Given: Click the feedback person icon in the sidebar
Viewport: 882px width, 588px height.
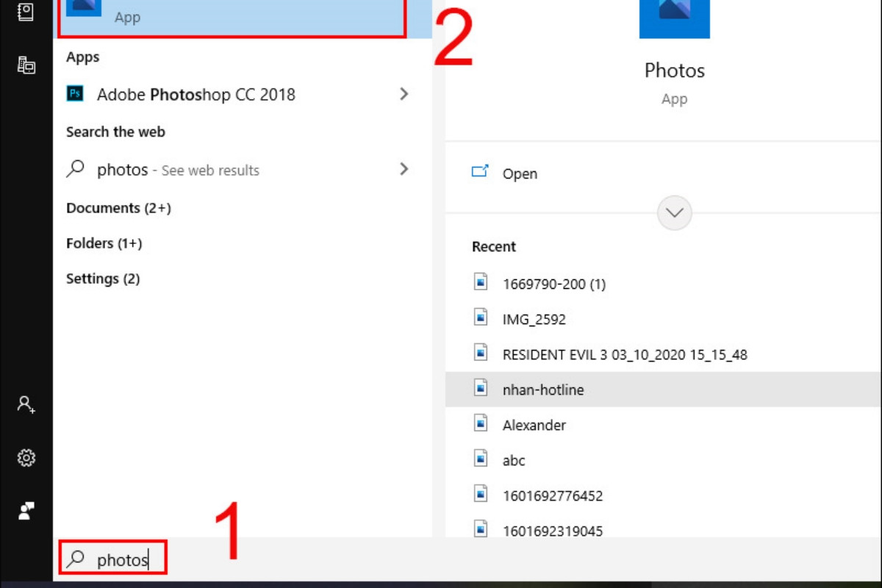Looking at the screenshot, I should pyautogui.click(x=26, y=511).
